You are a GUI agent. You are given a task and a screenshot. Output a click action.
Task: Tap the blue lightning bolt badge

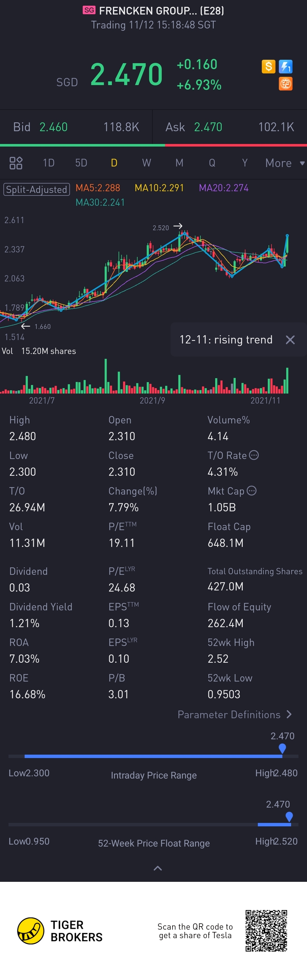(286, 67)
